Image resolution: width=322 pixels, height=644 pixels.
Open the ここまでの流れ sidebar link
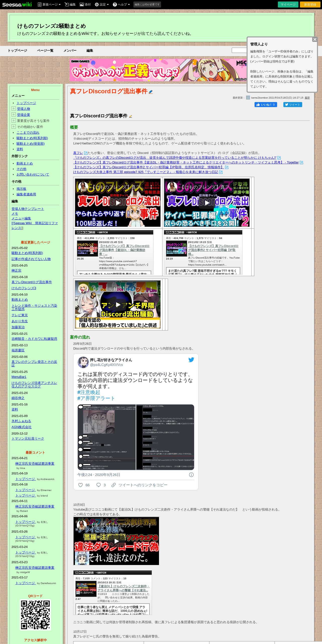pyautogui.click(x=28, y=133)
